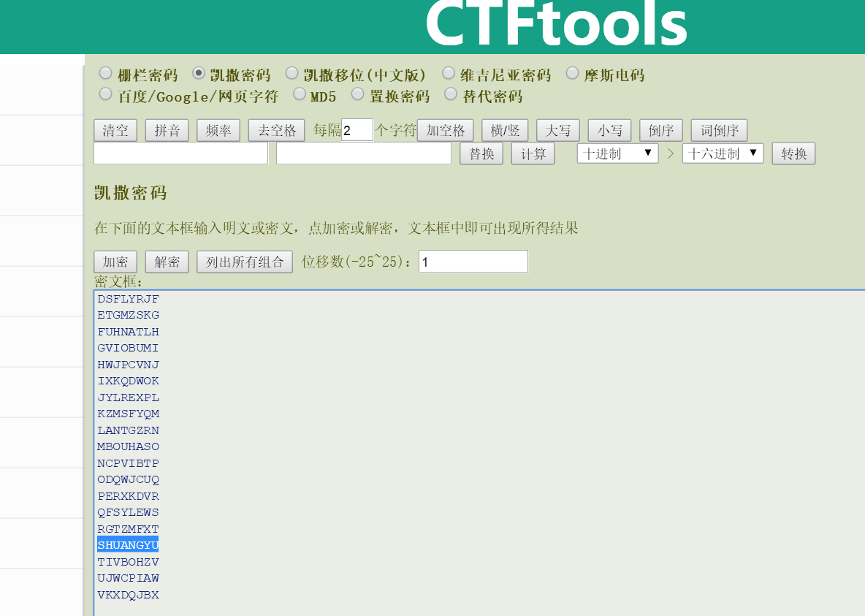Click the 转换 convert button
The image size is (865, 616).
coord(794,153)
